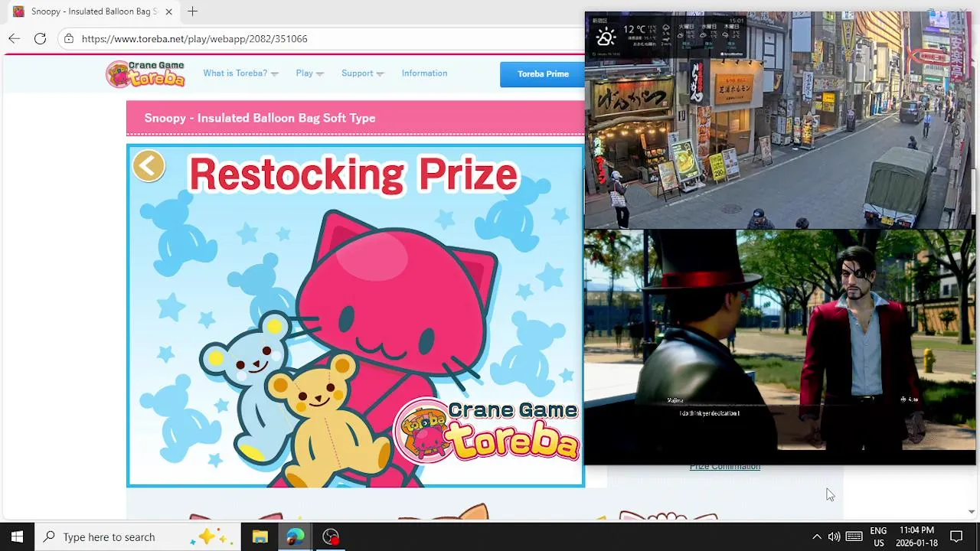This screenshot has height=551, width=980.
Task: Reload the Toreba page
Action: point(40,38)
